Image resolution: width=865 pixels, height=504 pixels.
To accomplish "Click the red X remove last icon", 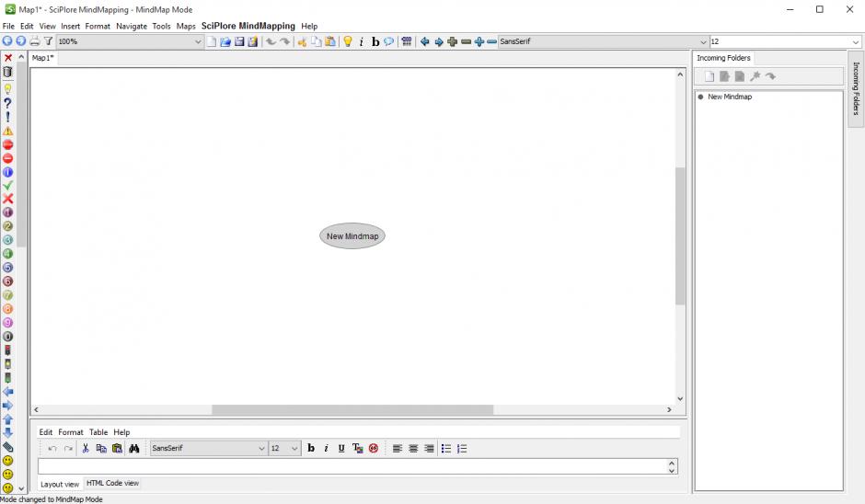I will click(7, 58).
